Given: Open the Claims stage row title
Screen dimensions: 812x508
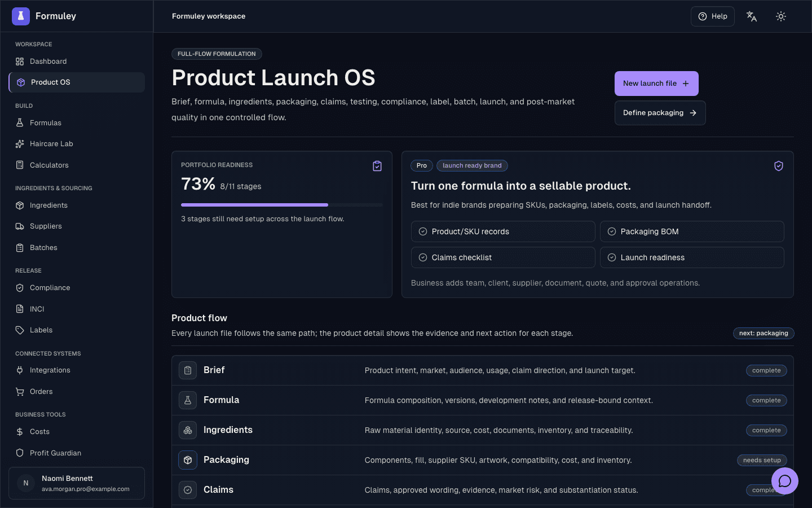Looking at the screenshot, I should 218,490.
